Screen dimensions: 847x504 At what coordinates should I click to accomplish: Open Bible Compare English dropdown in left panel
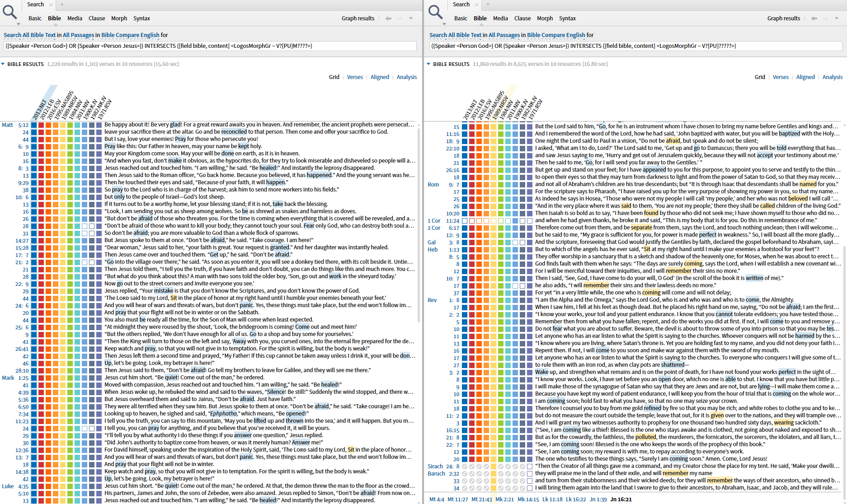tap(130, 35)
